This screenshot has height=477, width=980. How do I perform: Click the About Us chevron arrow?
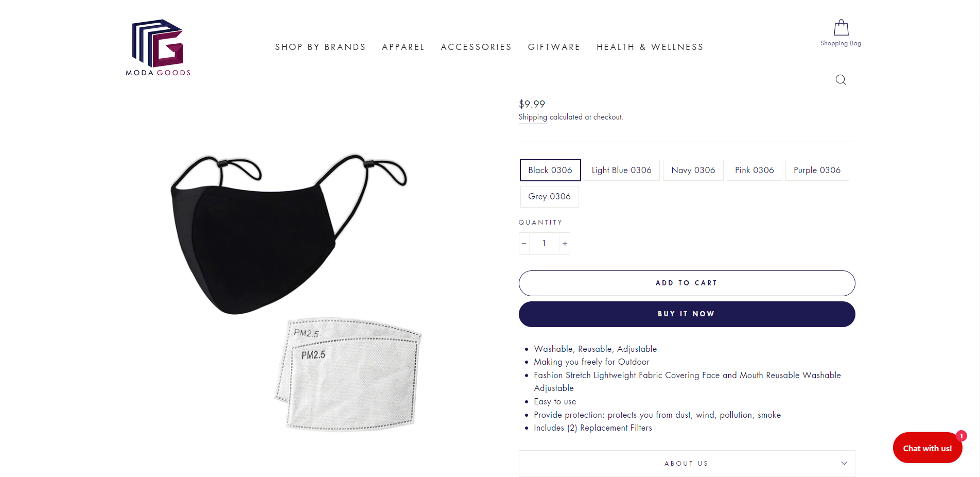click(x=844, y=463)
